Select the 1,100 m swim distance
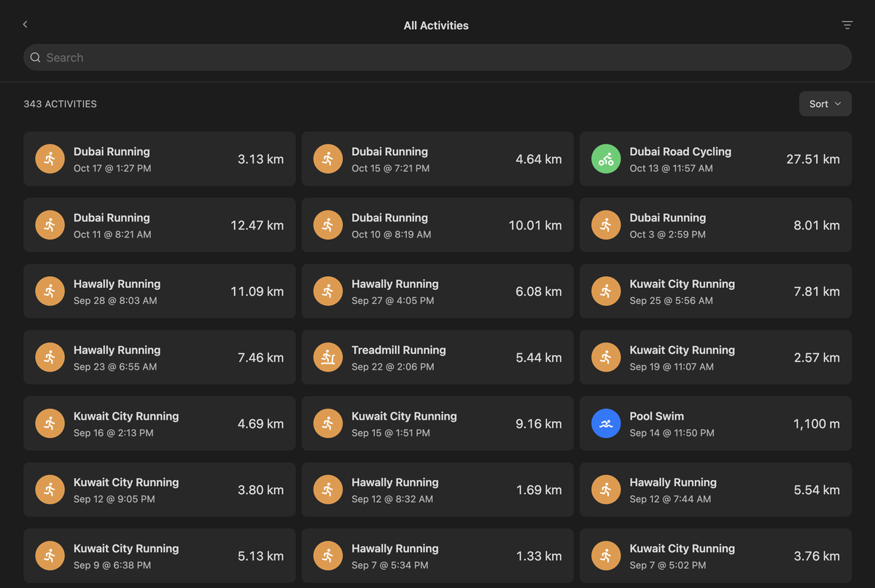The image size is (875, 588). click(x=817, y=423)
